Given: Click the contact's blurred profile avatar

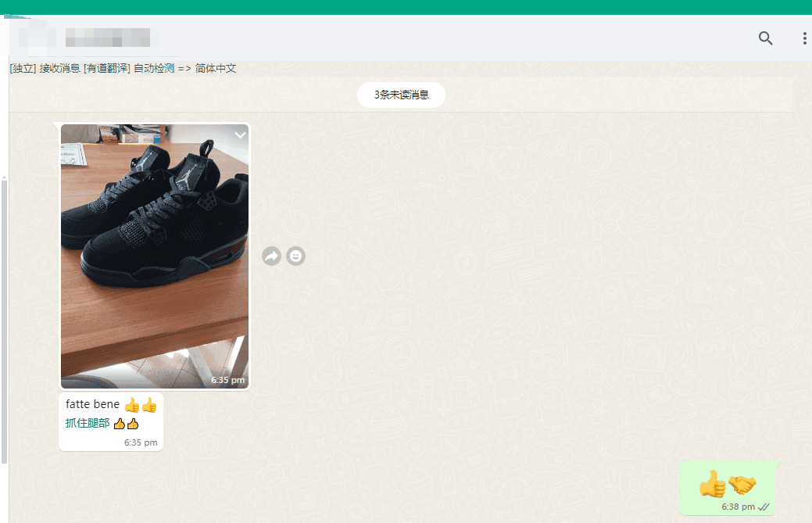Looking at the screenshot, I should point(33,37).
